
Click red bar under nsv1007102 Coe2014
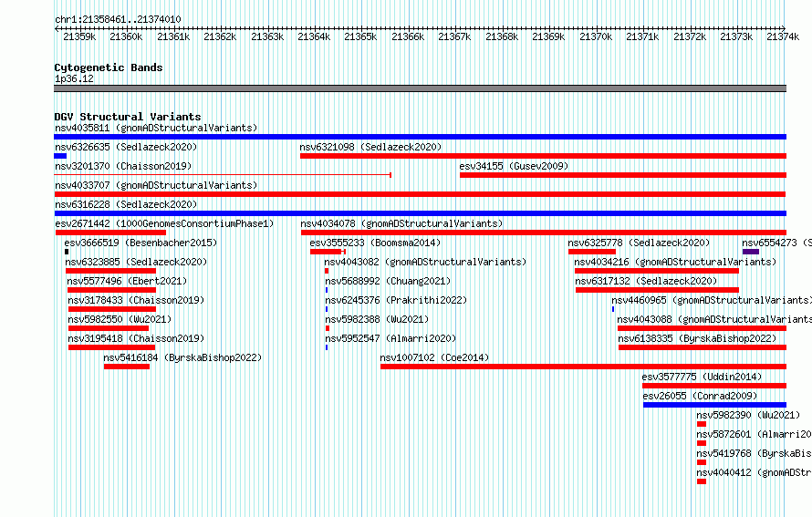[x=583, y=367]
